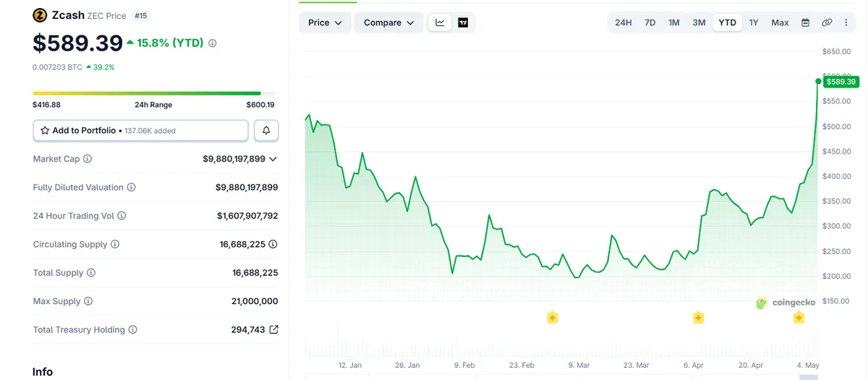
Task: Open the Total Treasury Holding info icon
Action: point(132,330)
